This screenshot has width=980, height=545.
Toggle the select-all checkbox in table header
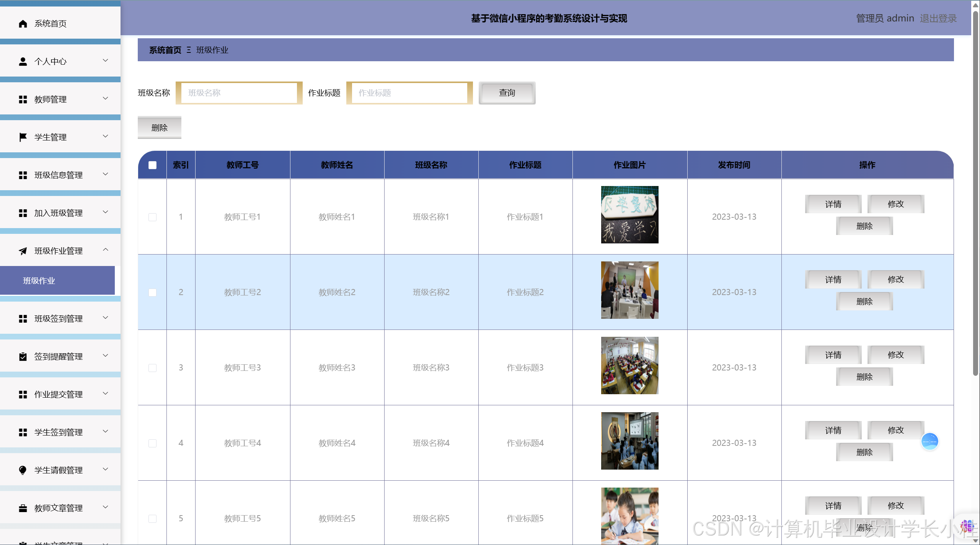[152, 165]
